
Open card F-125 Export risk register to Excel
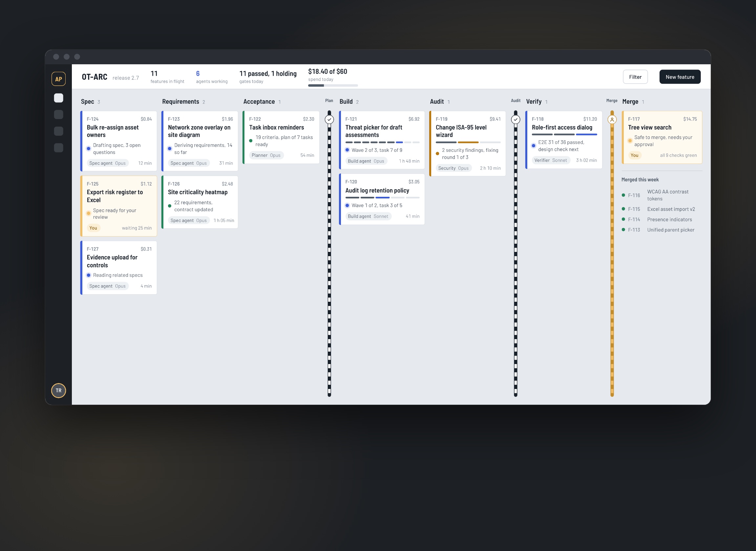tap(119, 206)
